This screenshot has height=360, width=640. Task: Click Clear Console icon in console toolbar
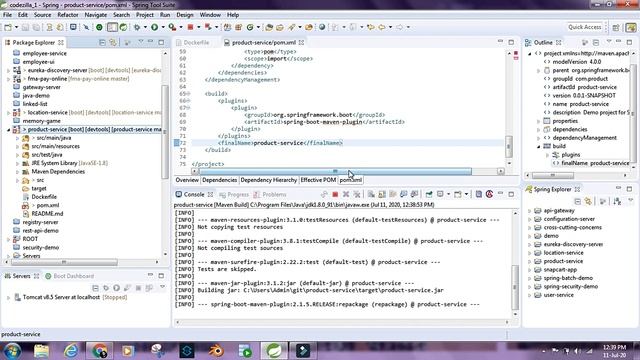coord(371,194)
